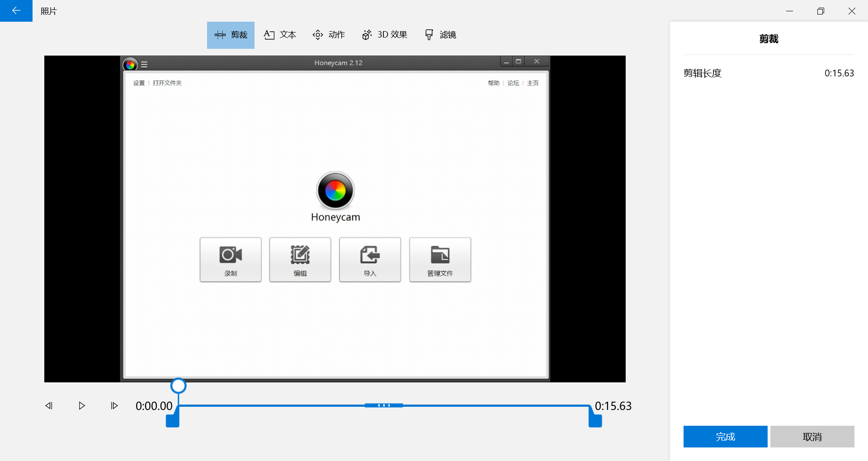Go back with the blue arrow button
This screenshot has width=868, height=461.
tap(16, 11)
